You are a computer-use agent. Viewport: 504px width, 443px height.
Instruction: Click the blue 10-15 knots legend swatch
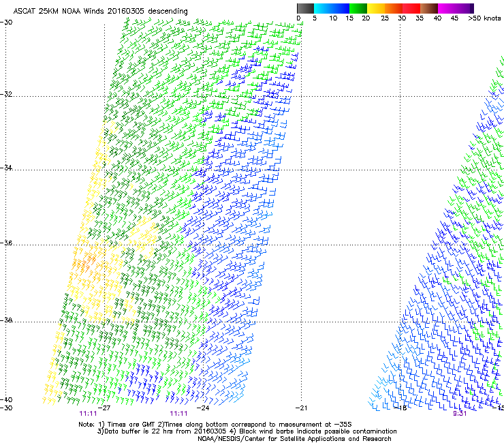coord(341,8)
